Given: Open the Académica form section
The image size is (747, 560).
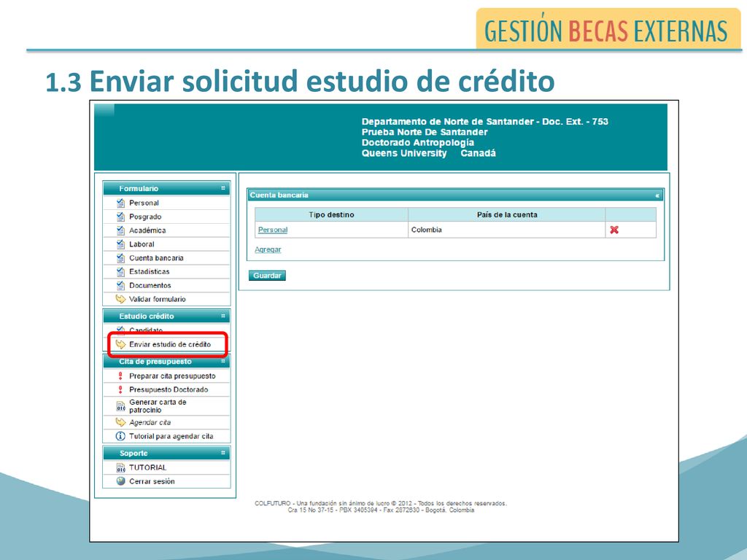Looking at the screenshot, I should (x=147, y=230).
